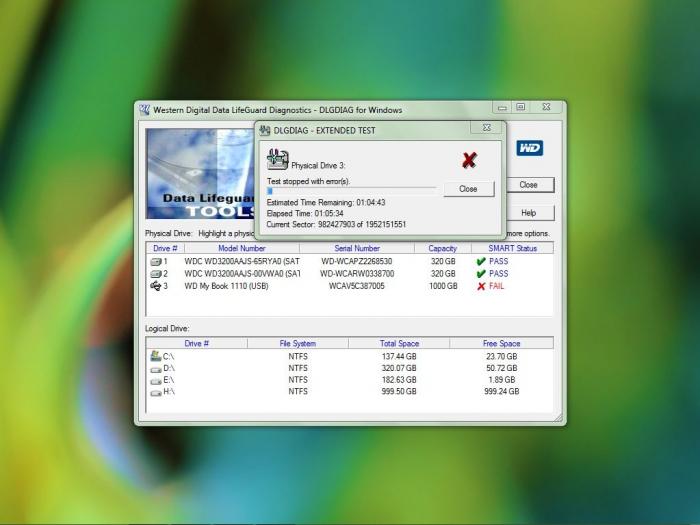700x525 pixels.
Task: Click the extended test progress bar
Action: tap(351, 191)
